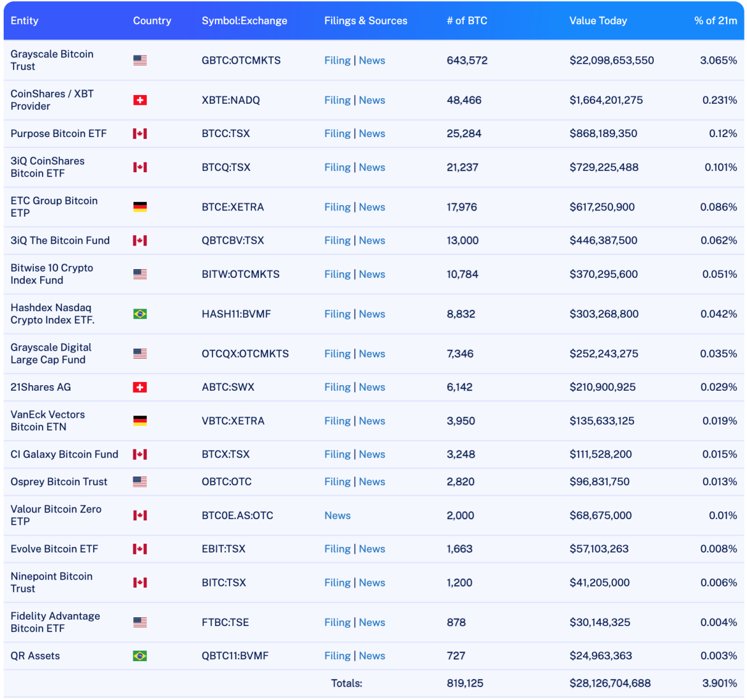747x700 pixels.
Task: Open the Filing link for CI Galaxy Bitcoin Fund
Action: tap(337, 454)
